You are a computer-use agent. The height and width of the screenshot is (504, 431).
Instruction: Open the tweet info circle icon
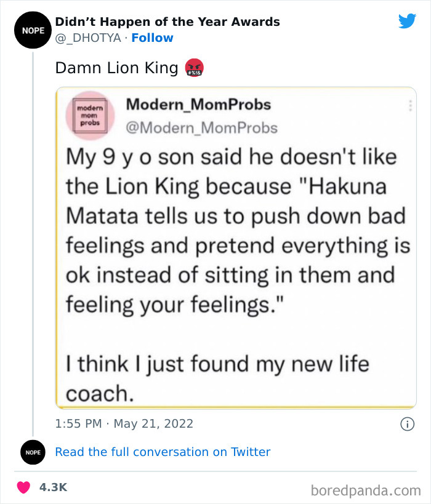pyautogui.click(x=406, y=423)
